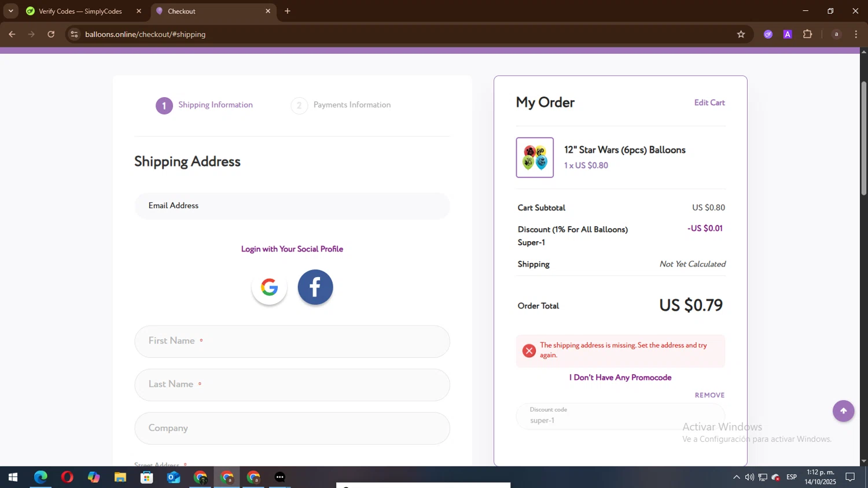The height and width of the screenshot is (488, 868).
Task: Click the 'US $0.79' order total
Action: tap(691, 305)
